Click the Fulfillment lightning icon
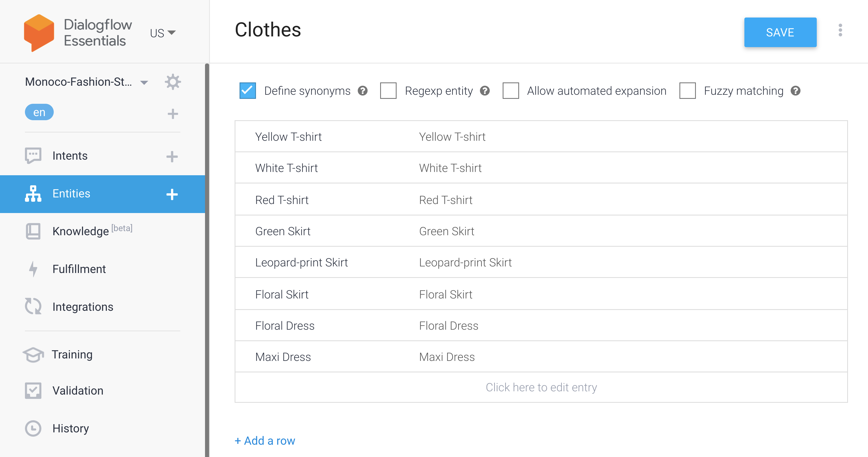Viewport: 868px width, 457px height. (33, 269)
